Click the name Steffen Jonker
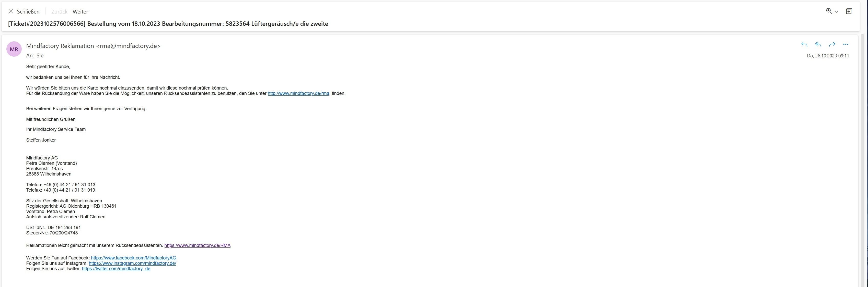868x287 pixels. click(41, 140)
